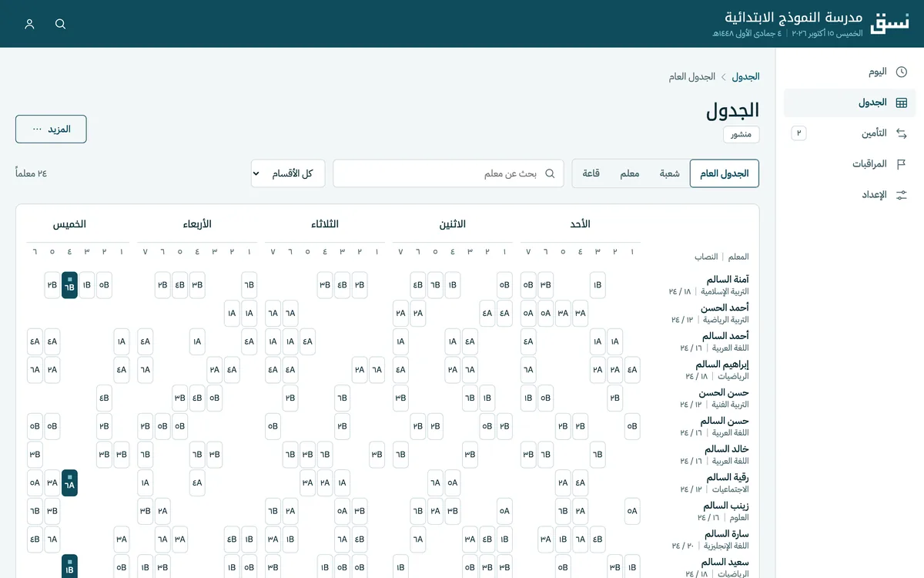
Task: Click the ٢ count badge next to التأمين
Action: coord(799,133)
